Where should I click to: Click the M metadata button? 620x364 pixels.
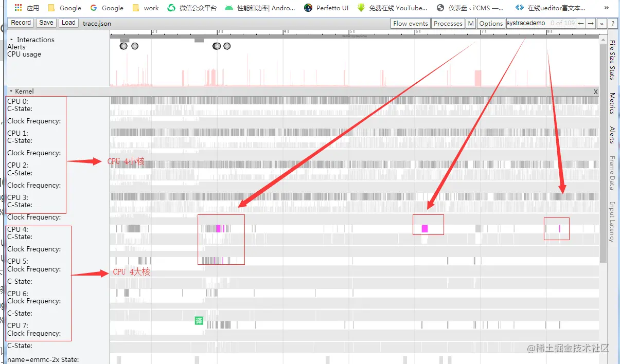coord(471,23)
